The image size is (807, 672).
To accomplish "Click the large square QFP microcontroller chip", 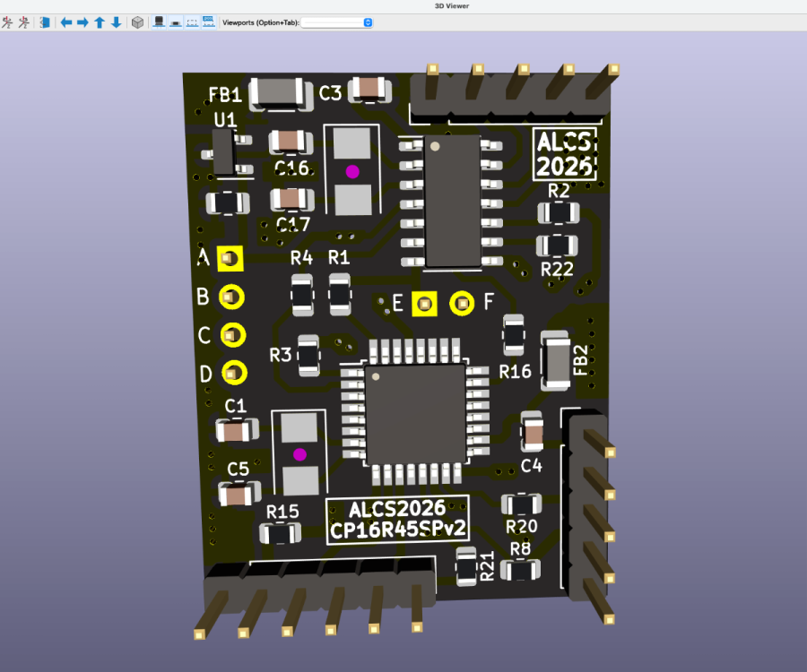I will click(x=415, y=414).
